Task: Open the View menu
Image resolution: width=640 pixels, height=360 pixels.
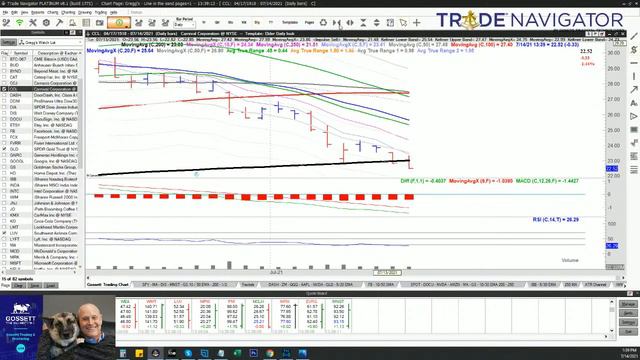Action: 24,13
